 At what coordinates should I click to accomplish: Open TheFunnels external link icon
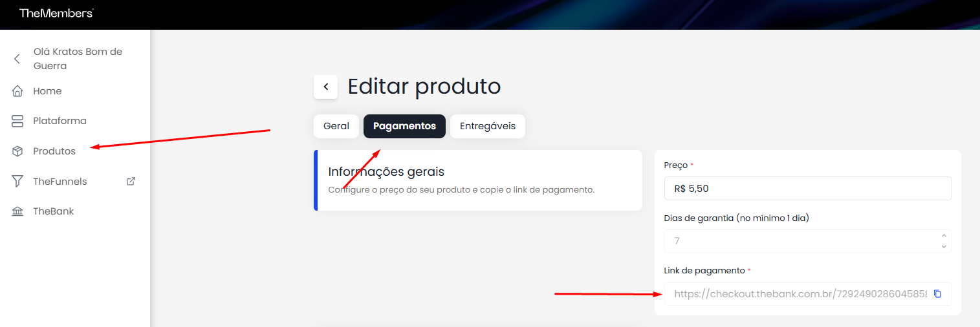131,182
